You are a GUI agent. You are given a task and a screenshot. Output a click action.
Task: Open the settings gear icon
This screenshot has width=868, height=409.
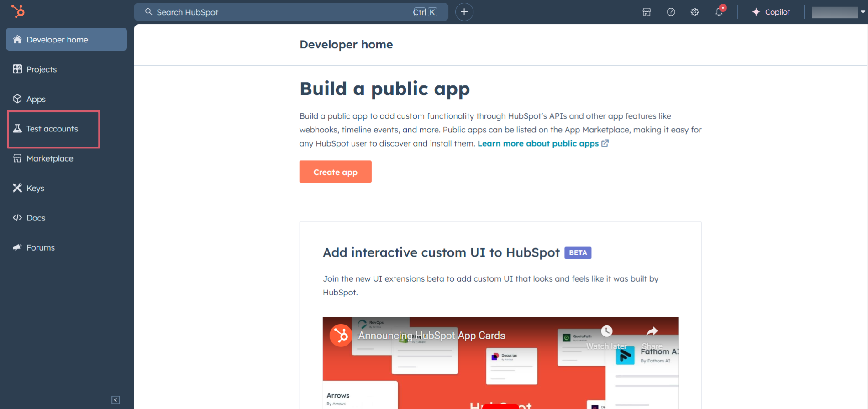coord(694,12)
